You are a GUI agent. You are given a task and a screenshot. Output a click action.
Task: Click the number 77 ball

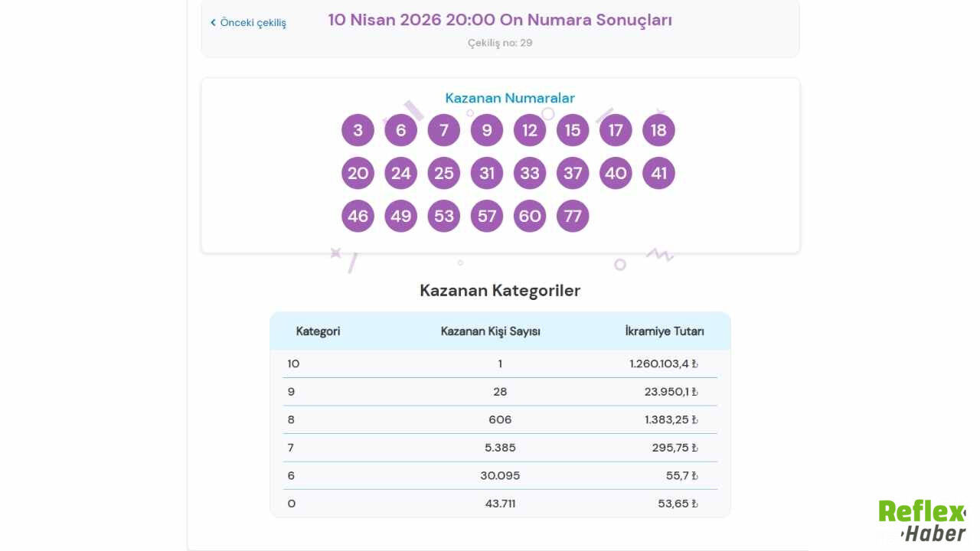(572, 216)
